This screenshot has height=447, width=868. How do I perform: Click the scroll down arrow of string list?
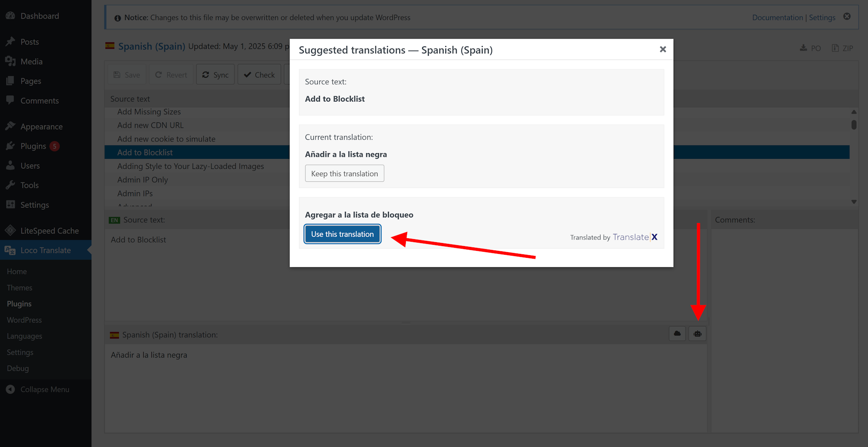(x=854, y=202)
